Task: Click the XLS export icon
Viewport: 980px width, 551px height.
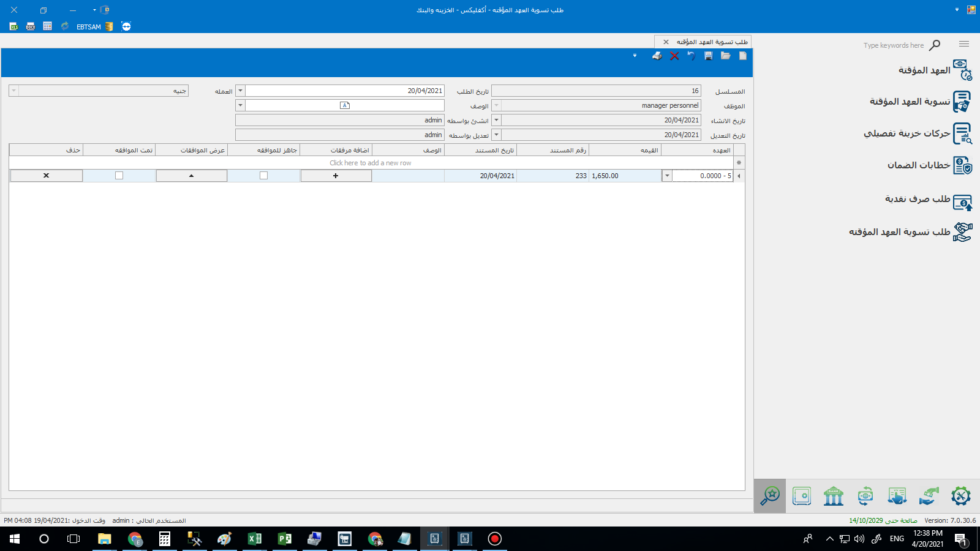Action: (x=13, y=26)
